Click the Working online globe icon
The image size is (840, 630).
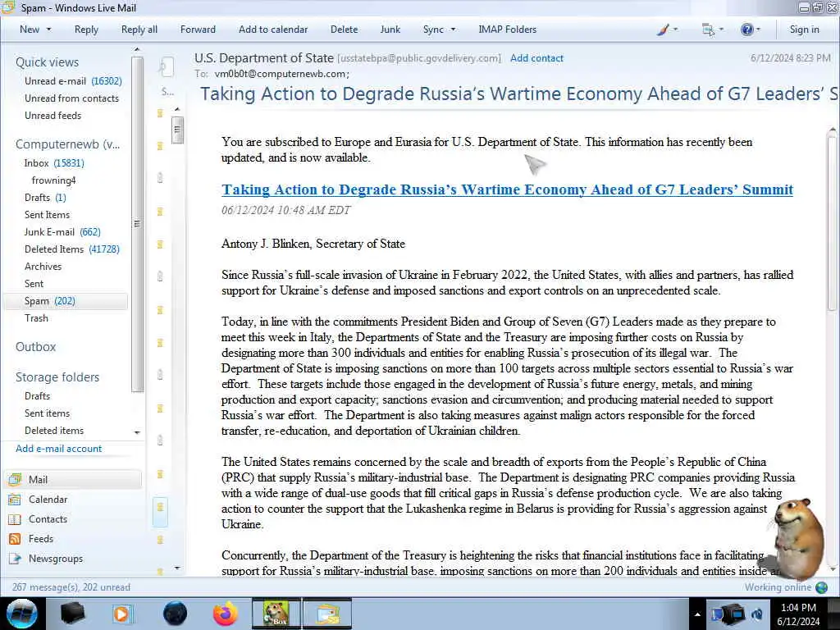click(821, 587)
